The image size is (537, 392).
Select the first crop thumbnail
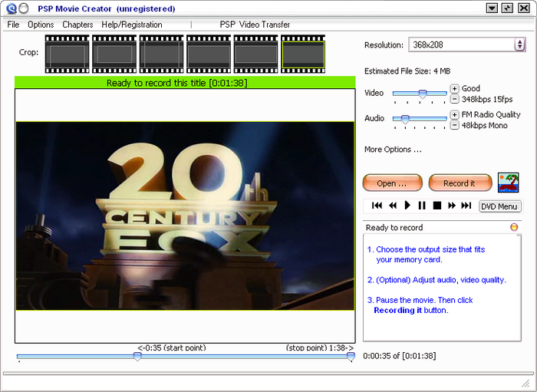click(x=68, y=53)
